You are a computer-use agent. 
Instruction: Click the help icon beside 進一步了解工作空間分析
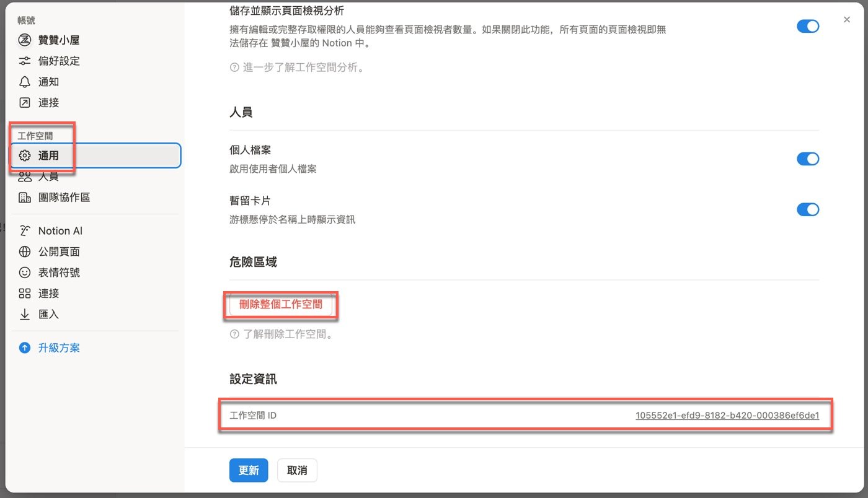click(x=234, y=68)
